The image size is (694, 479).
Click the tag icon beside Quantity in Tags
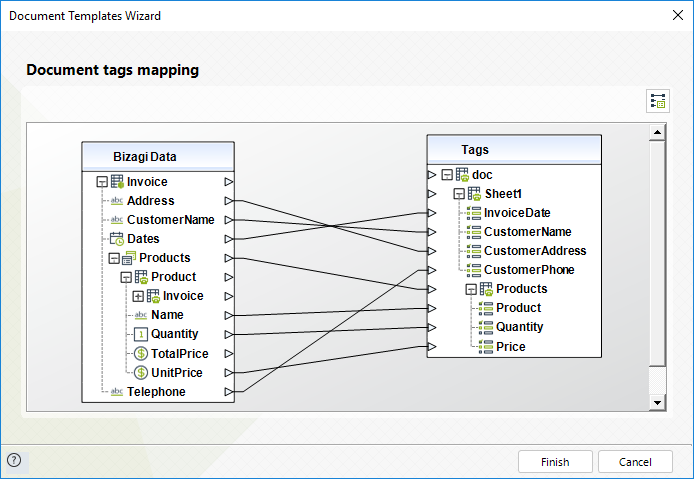point(486,327)
